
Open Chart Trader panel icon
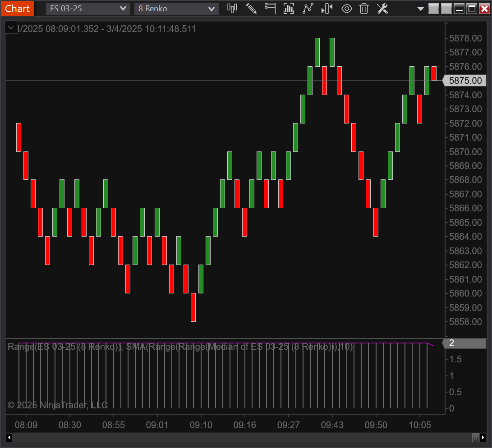point(270,9)
